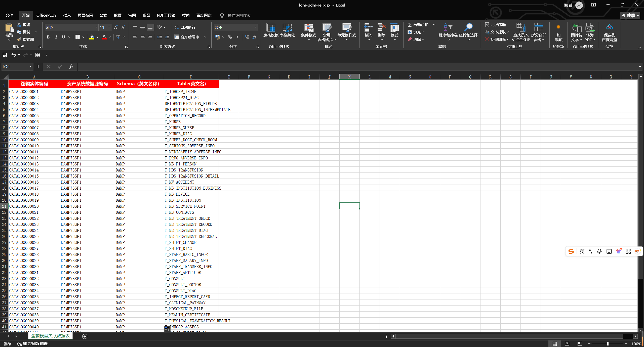
Task: Toggle bold formatting
Action: [48, 37]
